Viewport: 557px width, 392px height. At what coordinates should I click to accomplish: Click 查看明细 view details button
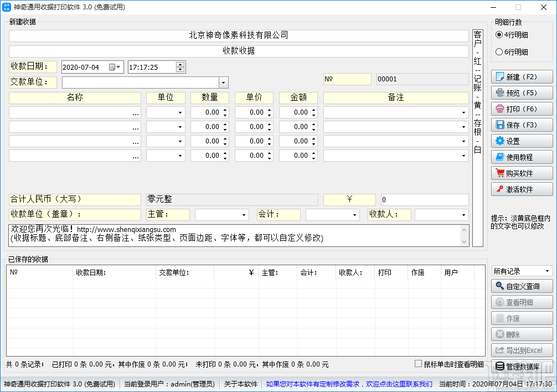point(522,302)
